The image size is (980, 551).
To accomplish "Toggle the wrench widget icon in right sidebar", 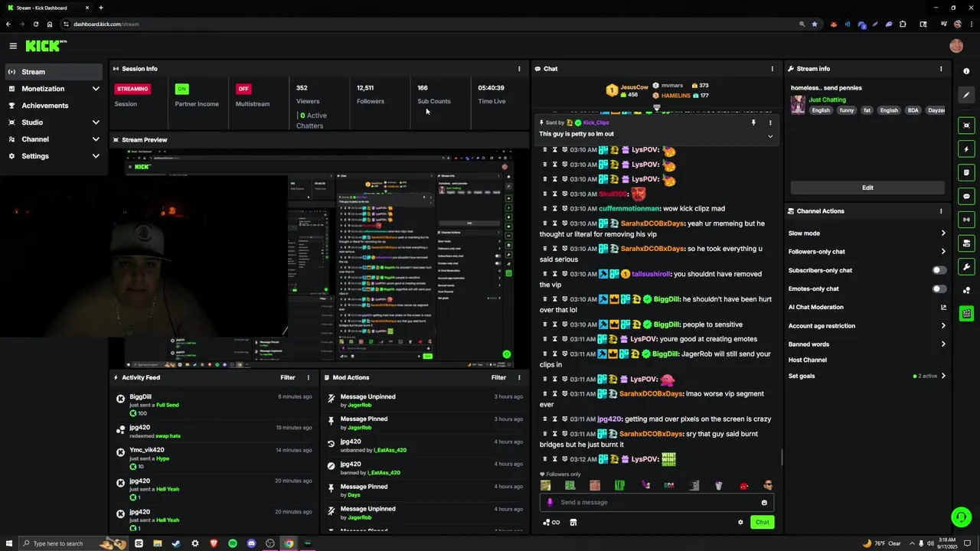I will pyautogui.click(x=966, y=267).
